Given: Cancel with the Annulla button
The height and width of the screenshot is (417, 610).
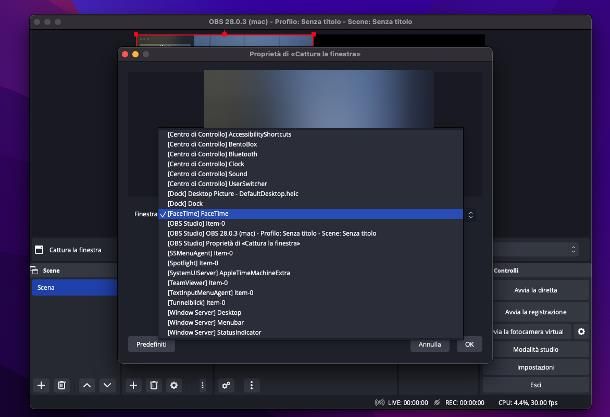Looking at the screenshot, I should (430, 345).
